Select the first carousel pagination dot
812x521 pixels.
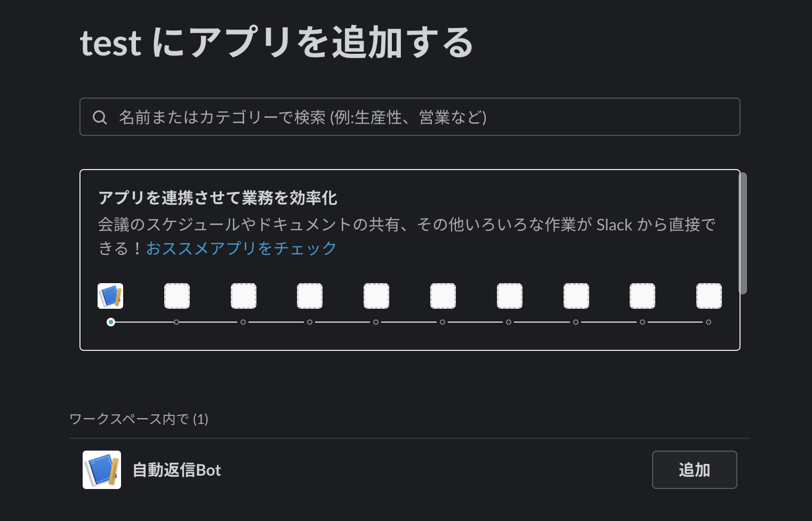[x=111, y=322]
